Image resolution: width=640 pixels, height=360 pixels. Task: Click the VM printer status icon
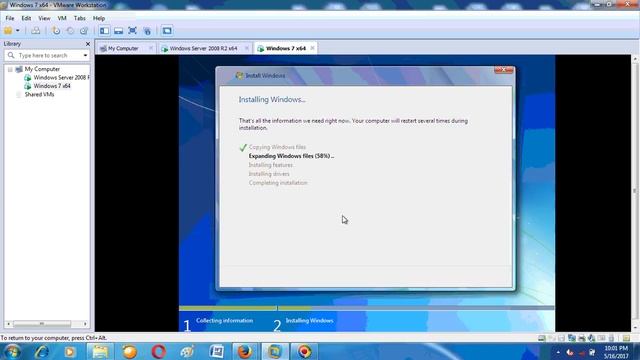pos(582,338)
